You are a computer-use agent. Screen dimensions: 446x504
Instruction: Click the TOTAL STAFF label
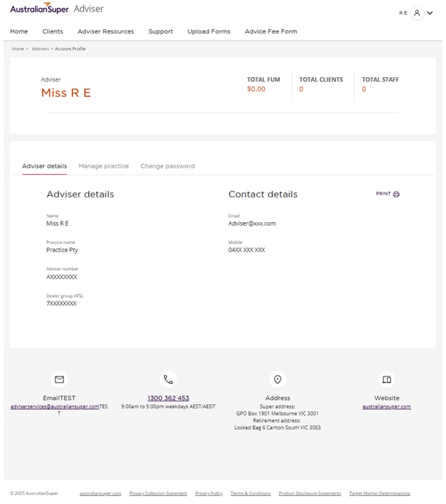[x=380, y=79]
